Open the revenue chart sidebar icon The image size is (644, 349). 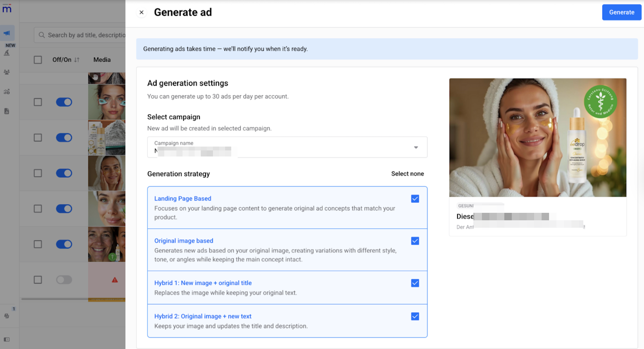[x=7, y=91]
